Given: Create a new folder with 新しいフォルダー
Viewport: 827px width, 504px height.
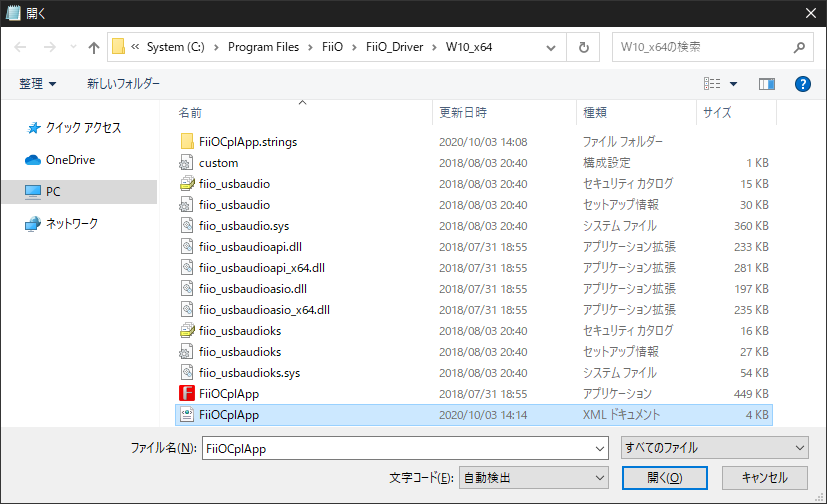Looking at the screenshot, I should coord(123,84).
